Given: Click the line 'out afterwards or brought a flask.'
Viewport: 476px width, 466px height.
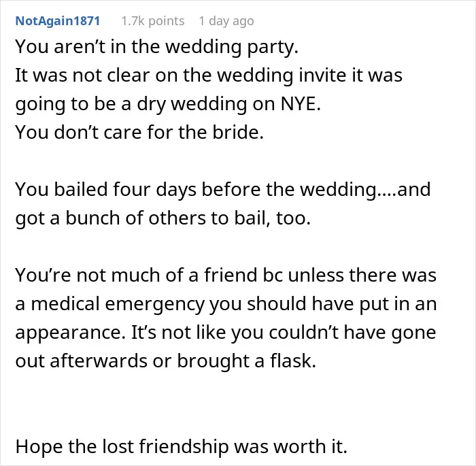Looking at the screenshot, I should 166,361.
